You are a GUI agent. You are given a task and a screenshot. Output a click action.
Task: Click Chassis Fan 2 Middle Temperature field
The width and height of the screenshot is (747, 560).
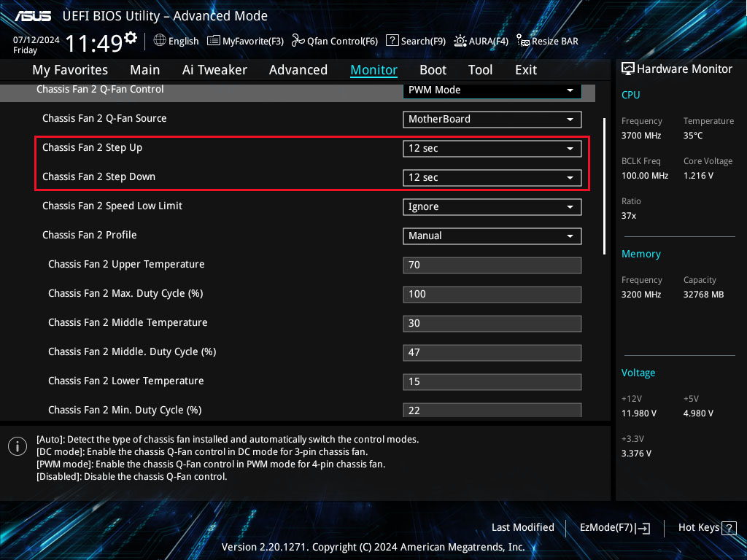pyautogui.click(x=492, y=323)
